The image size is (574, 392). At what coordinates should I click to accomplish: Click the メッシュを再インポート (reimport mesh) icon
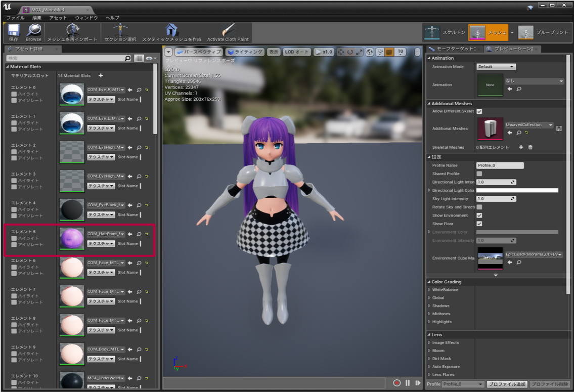click(x=72, y=32)
